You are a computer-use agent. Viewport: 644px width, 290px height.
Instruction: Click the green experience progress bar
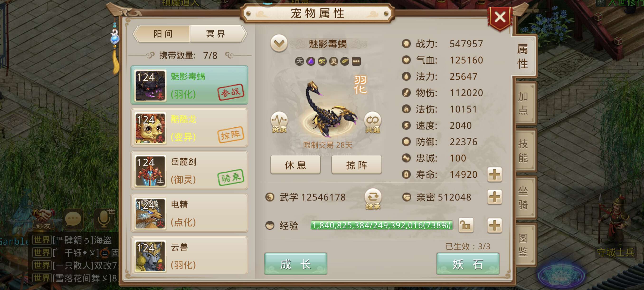382,225
